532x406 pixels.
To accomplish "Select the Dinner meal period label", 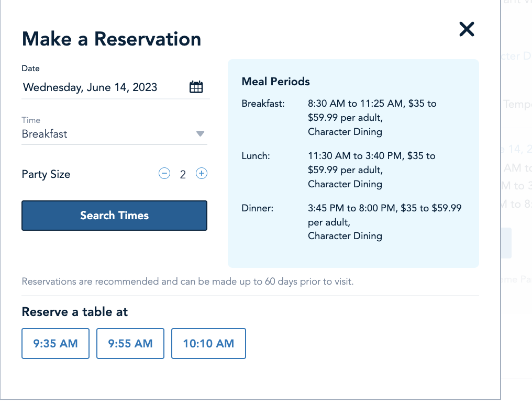I will point(258,208).
